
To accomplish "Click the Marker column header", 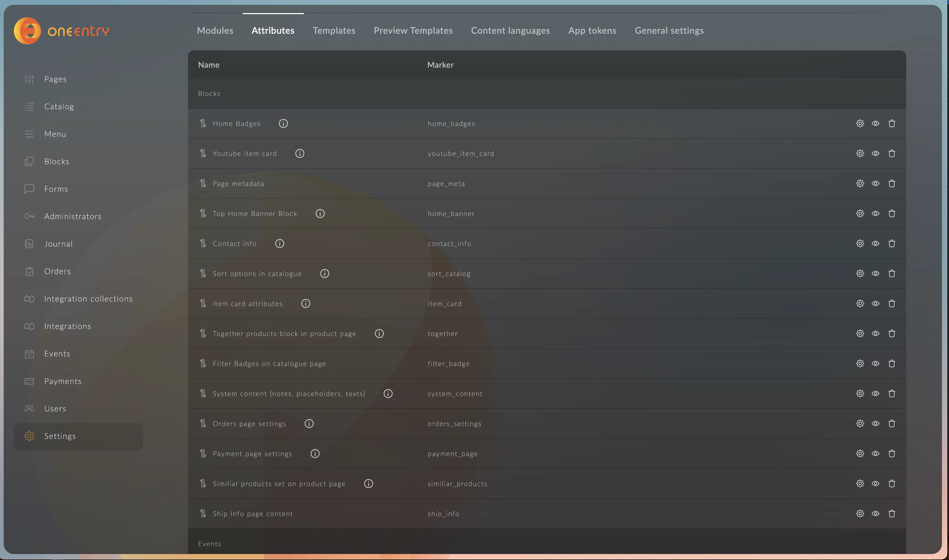I will (x=440, y=65).
